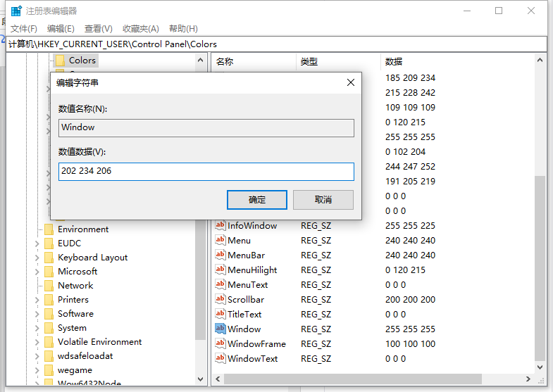Open the 查看(V) menu

point(99,29)
